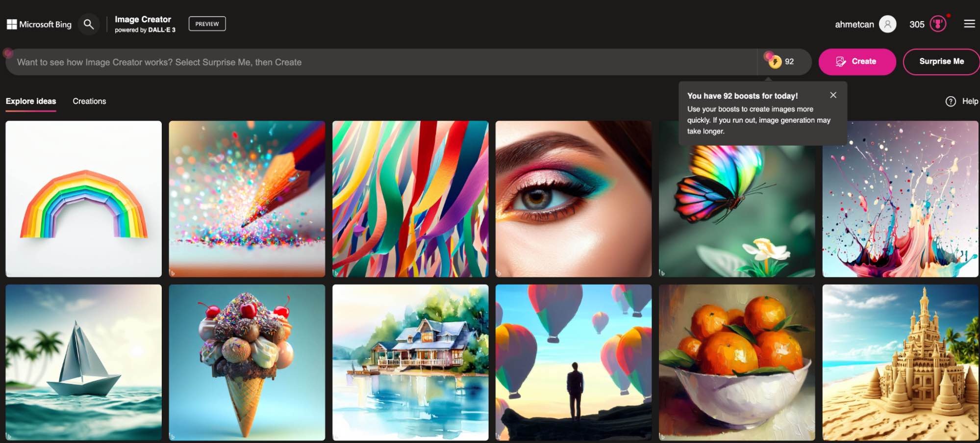The image size is (980, 443).
Task: Click the search magnifier icon
Action: point(89,24)
